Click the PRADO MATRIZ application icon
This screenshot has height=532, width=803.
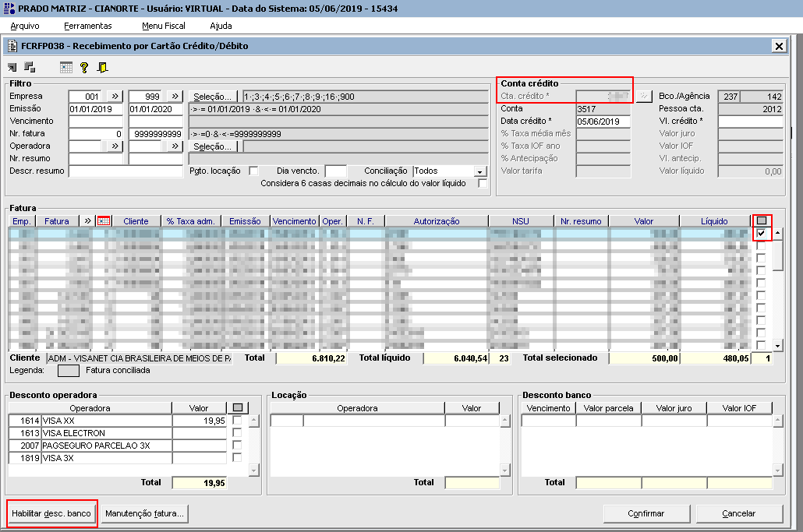click(x=9, y=9)
